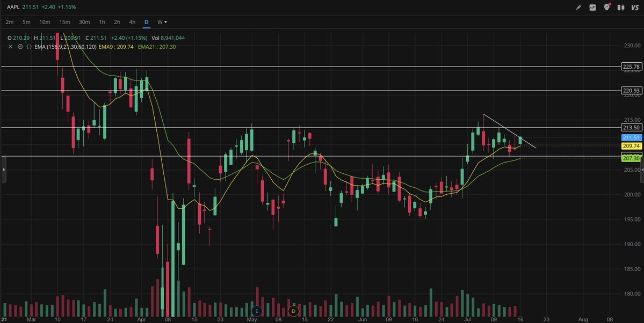Click the EMA9 : 209.74 legend value
The image size is (644, 323).
116,47
